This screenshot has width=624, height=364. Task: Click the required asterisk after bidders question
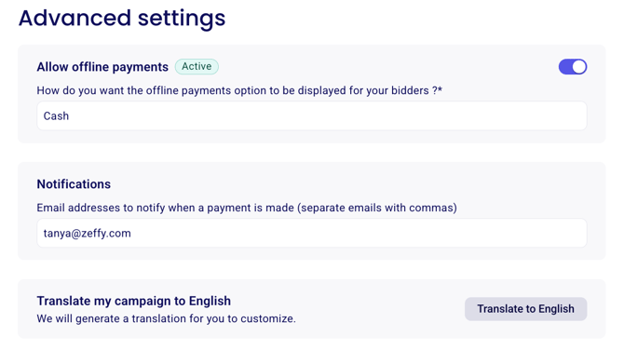point(441,89)
